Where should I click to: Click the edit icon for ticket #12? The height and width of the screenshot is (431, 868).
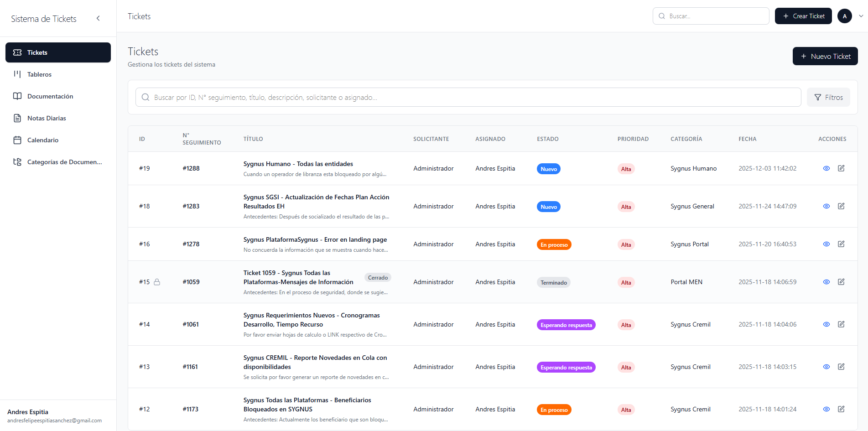coord(841,409)
